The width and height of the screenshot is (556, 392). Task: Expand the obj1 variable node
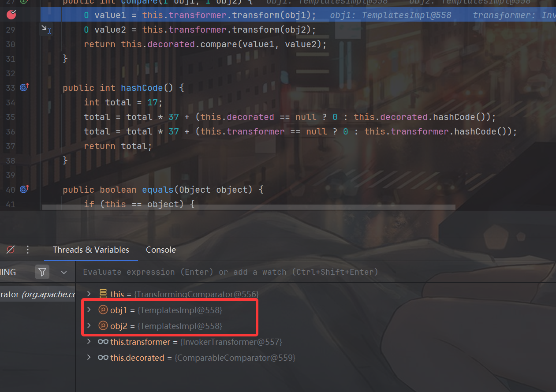[x=89, y=310]
